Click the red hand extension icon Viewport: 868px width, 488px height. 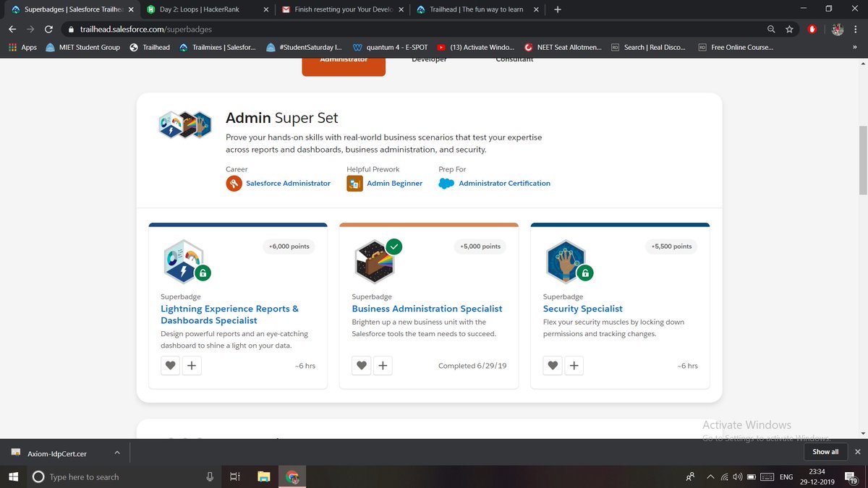tap(812, 29)
